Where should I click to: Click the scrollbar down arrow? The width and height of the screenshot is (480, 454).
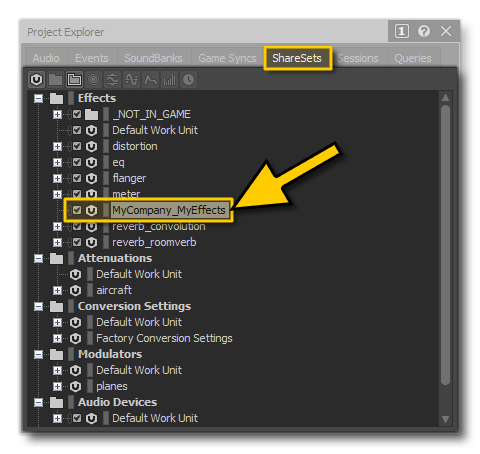click(x=445, y=419)
